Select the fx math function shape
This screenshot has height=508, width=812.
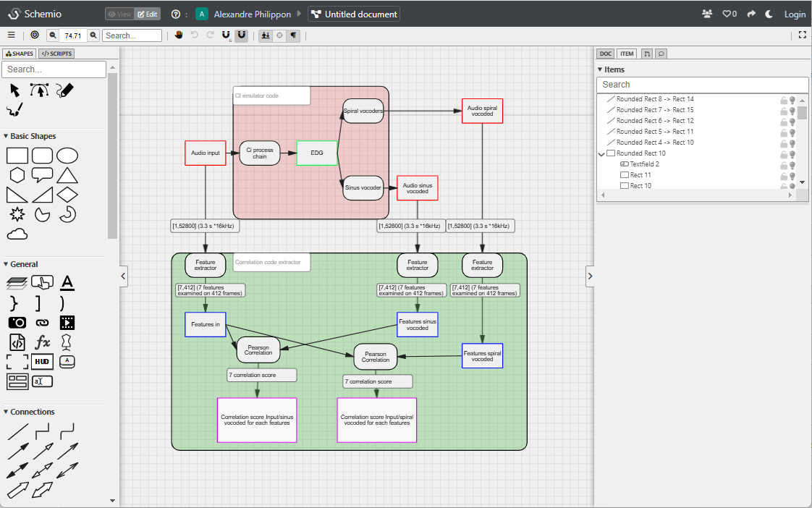(42, 342)
